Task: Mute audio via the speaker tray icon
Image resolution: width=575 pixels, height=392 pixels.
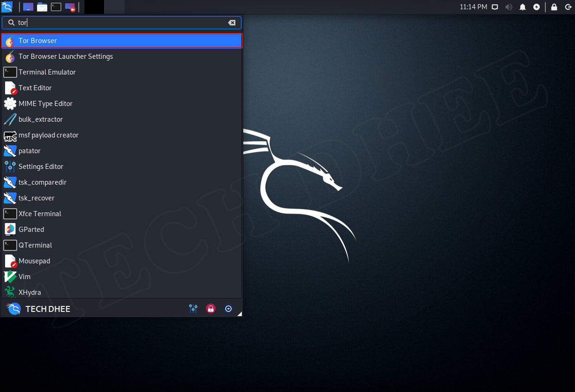Action: [509, 7]
